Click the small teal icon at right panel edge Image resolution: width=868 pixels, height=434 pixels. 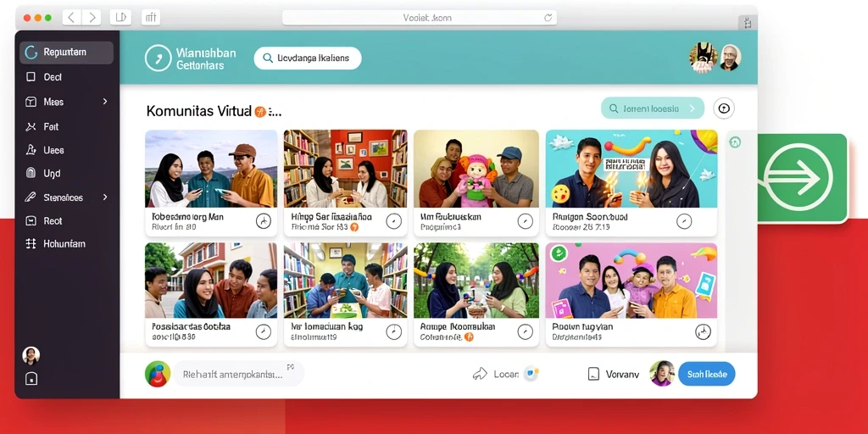[x=735, y=142]
